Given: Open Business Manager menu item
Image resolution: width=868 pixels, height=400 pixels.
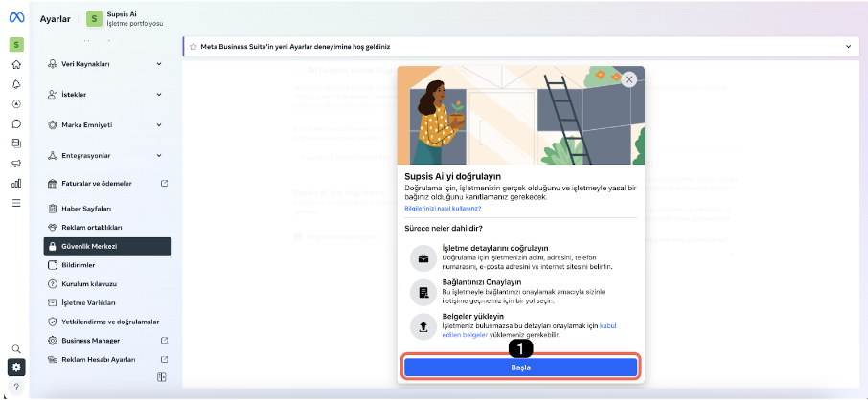Looking at the screenshot, I should click(107, 341).
